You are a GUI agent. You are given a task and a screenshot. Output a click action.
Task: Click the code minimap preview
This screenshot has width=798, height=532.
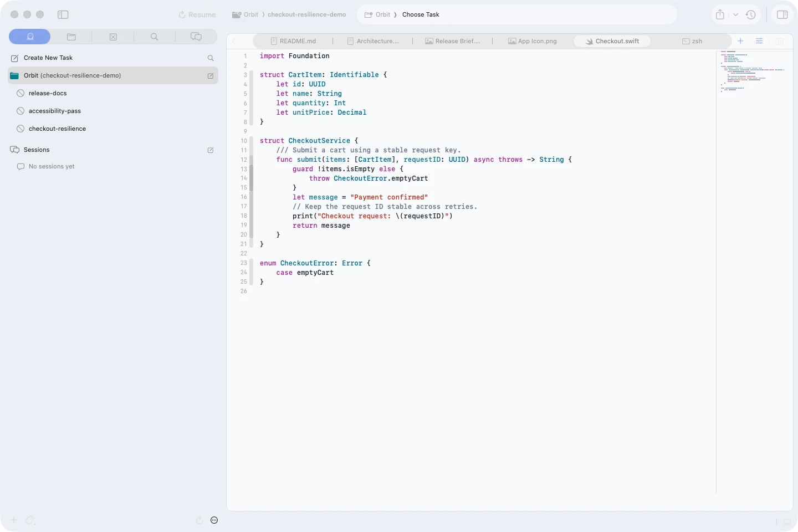(x=751, y=71)
